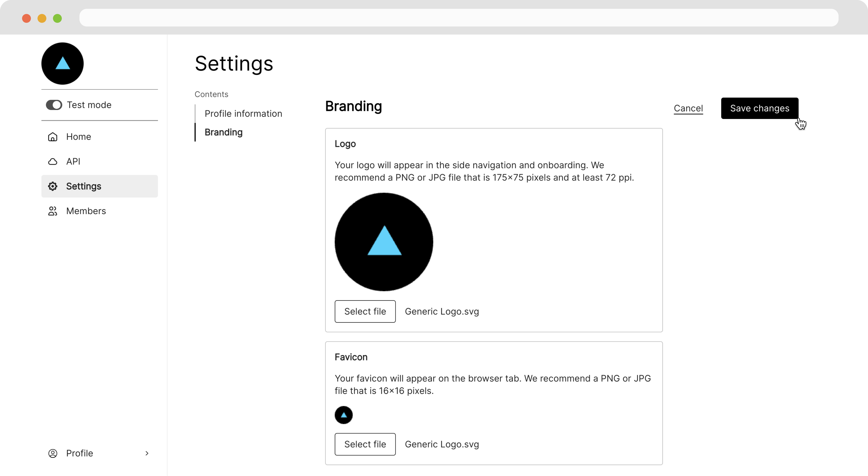
Task: Click the Home house icon
Action: (53, 137)
